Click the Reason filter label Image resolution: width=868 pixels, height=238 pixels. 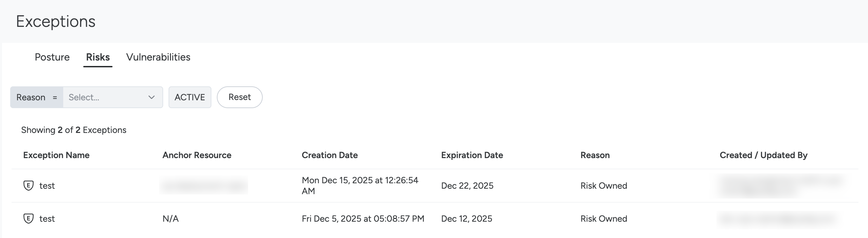pos(31,97)
